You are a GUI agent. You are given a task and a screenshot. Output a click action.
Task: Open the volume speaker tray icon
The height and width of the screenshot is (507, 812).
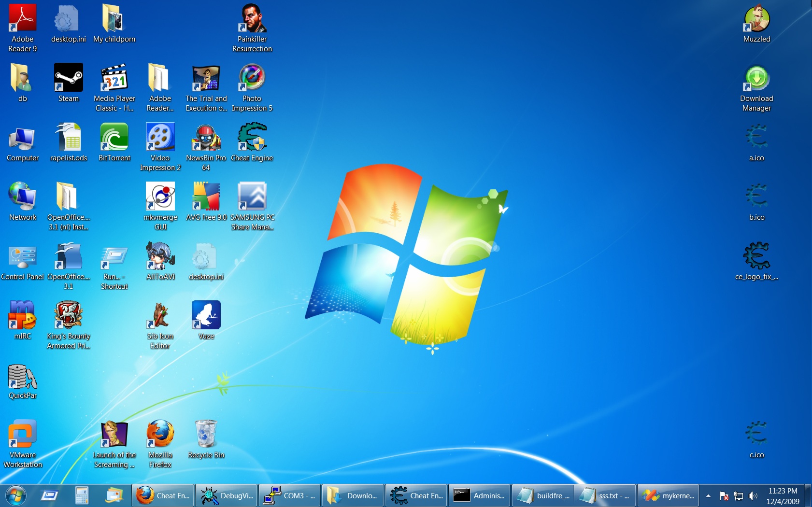coord(753,496)
